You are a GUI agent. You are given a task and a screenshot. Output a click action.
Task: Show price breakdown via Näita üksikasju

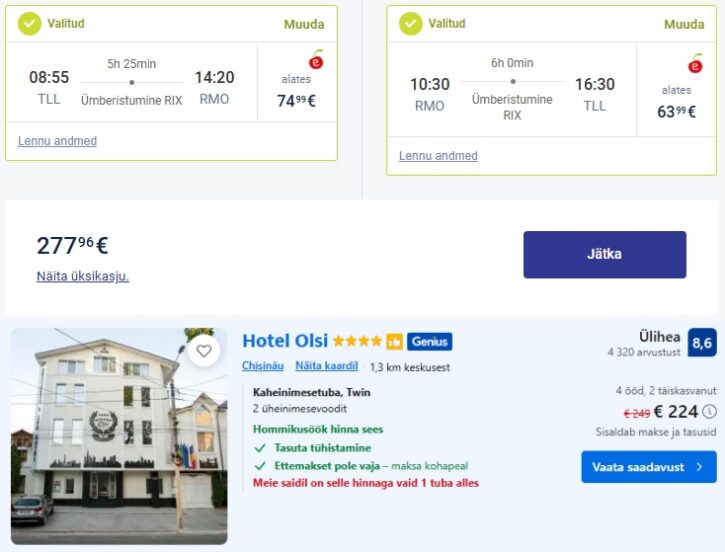83,276
